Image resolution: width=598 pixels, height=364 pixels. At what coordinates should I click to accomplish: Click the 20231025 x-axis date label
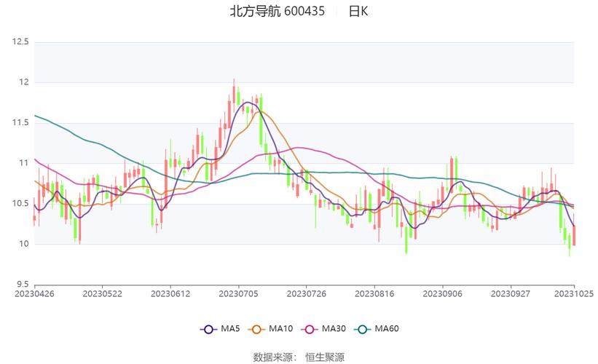tap(573, 294)
